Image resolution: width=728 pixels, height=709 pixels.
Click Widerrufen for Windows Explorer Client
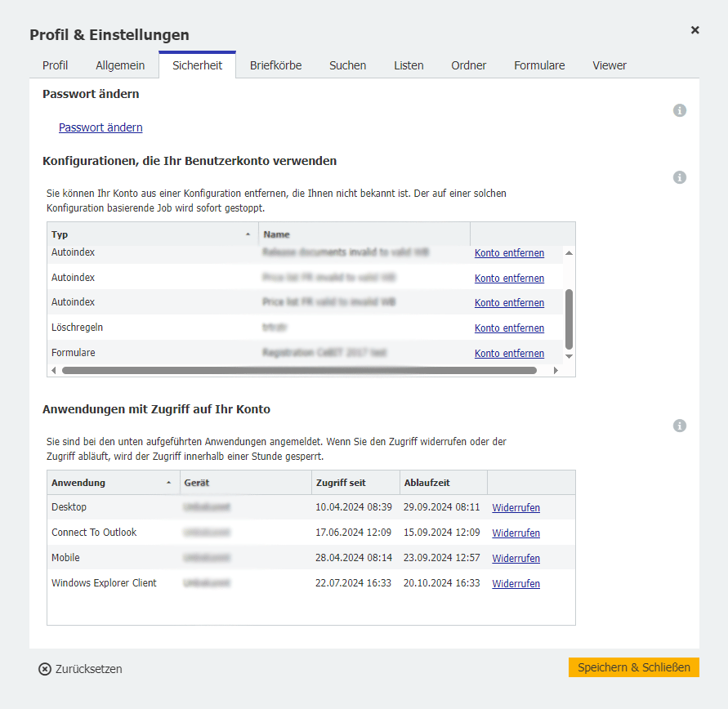coord(516,583)
